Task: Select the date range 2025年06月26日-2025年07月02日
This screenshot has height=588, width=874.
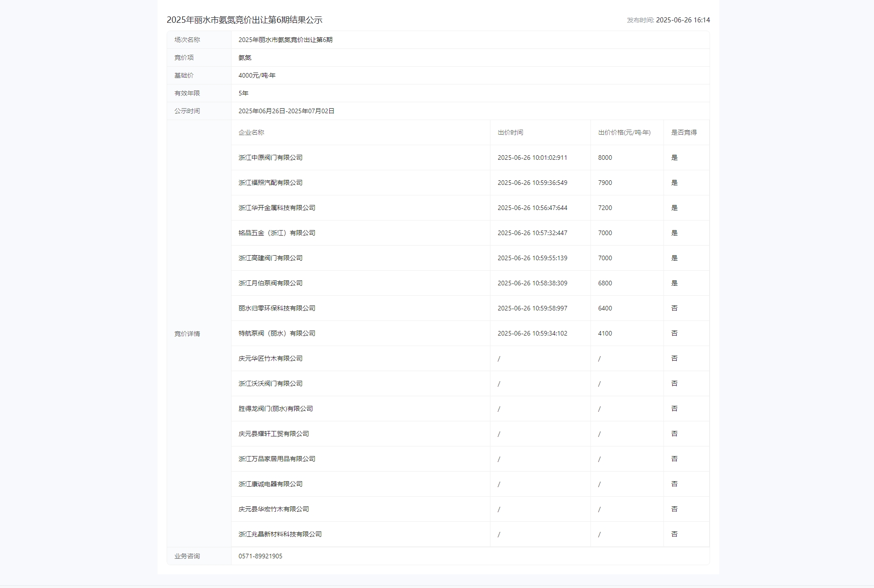Action: [286, 111]
